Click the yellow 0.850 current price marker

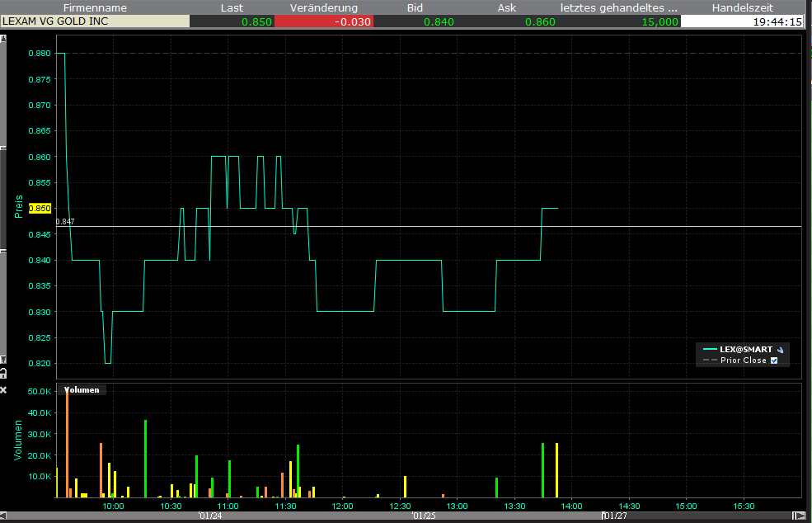(x=40, y=209)
